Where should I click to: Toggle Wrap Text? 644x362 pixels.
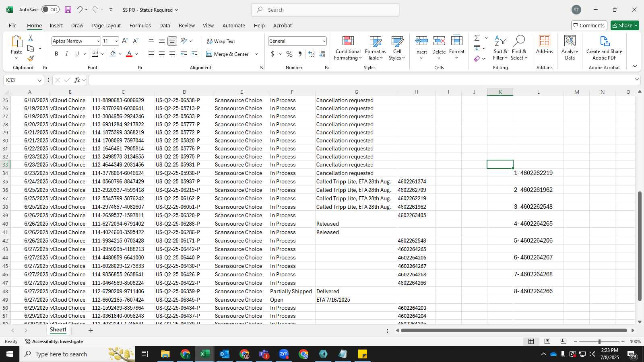[221, 41]
